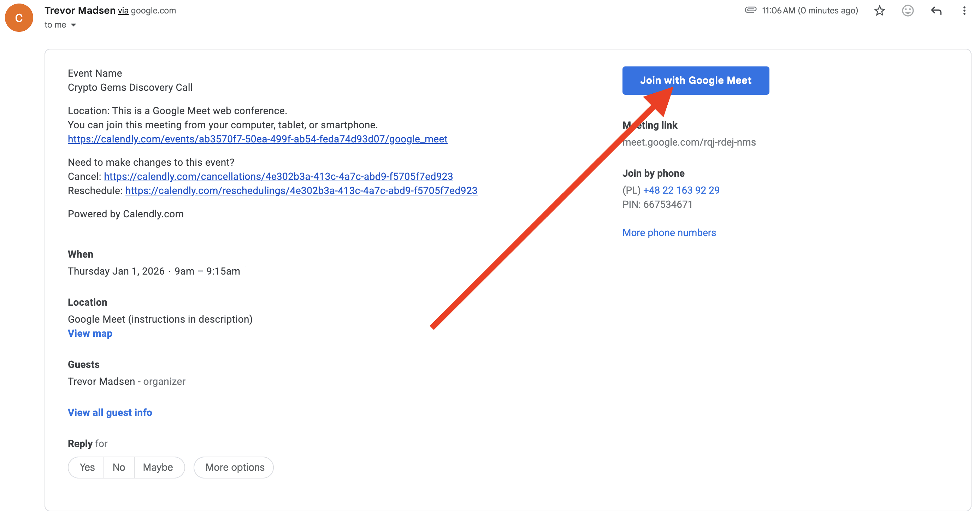The width and height of the screenshot is (980, 511).
Task: Expand the 'to me' recipient details
Action: click(x=73, y=25)
